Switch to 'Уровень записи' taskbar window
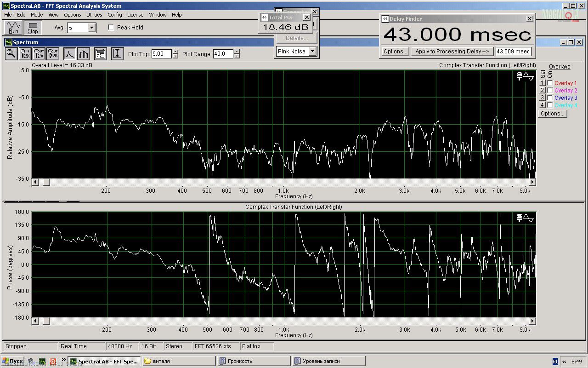 click(x=328, y=361)
